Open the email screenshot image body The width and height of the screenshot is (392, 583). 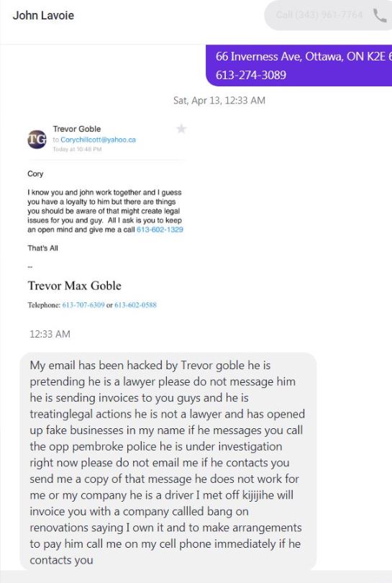[x=105, y=215]
